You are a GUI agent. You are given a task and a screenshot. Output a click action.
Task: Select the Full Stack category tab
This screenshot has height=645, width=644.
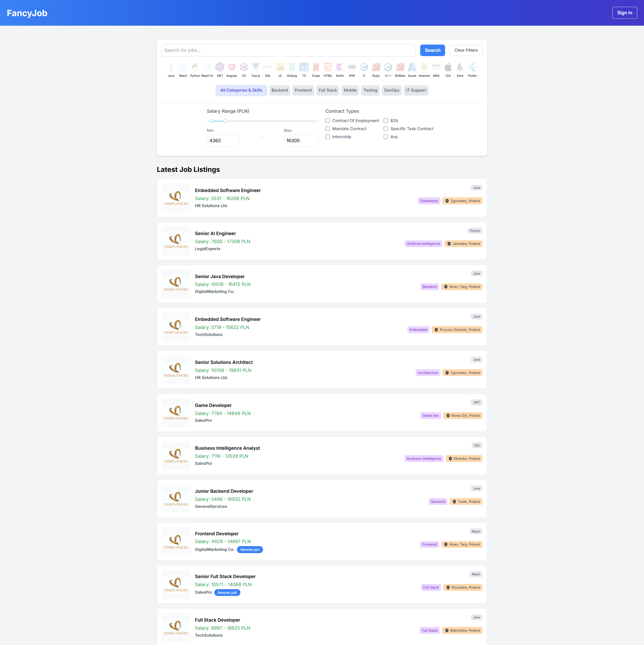click(x=327, y=91)
